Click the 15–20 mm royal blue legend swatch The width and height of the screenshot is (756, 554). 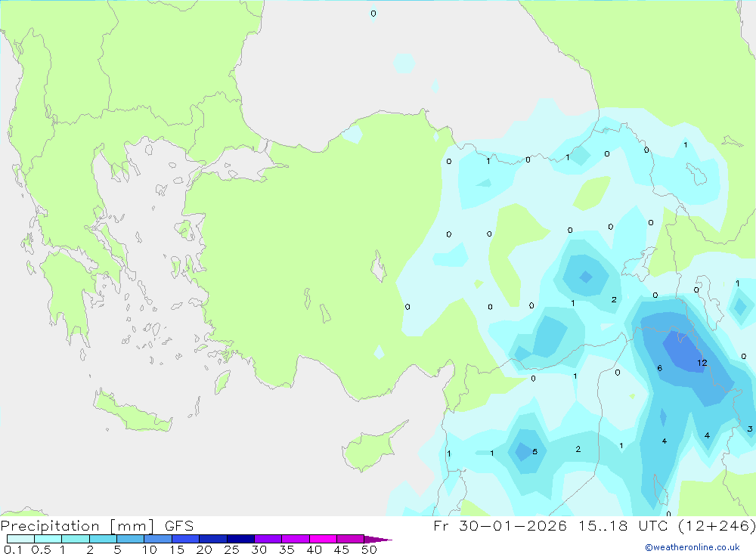[185, 539]
